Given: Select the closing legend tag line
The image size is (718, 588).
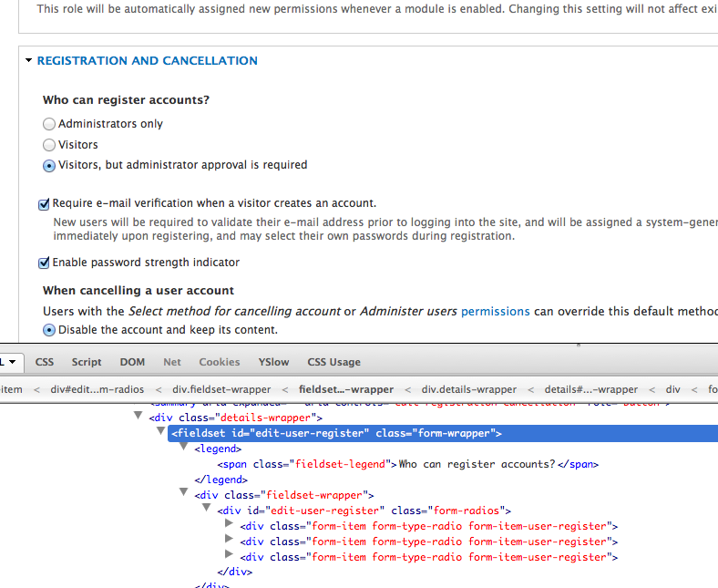Looking at the screenshot, I should coord(221,480).
